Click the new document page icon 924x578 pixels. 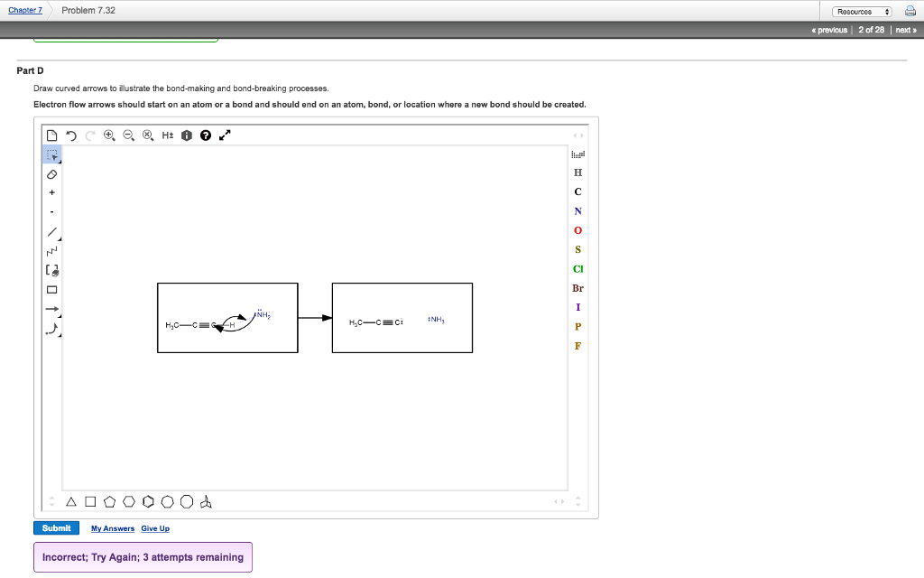51,135
